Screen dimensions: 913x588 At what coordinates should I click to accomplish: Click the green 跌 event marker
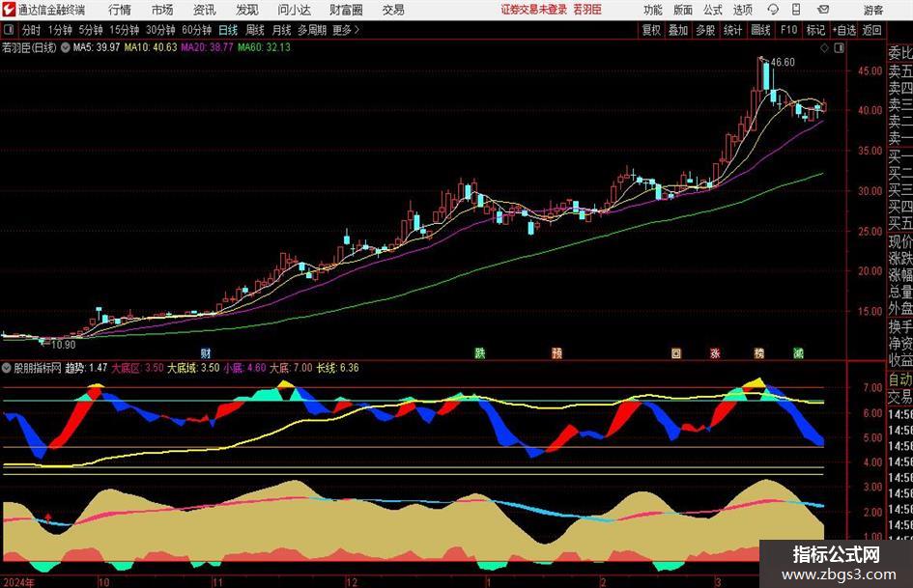[480, 352]
